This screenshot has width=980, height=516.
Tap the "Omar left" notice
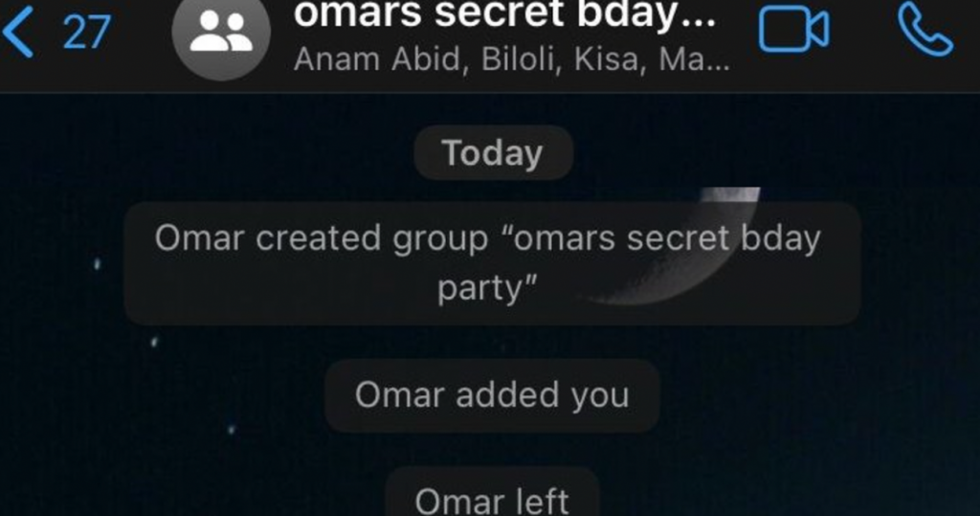click(492, 495)
